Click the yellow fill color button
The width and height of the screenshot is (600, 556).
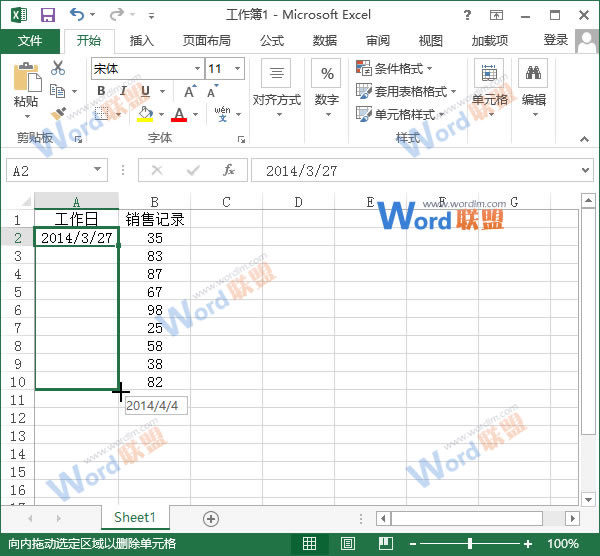click(x=144, y=114)
